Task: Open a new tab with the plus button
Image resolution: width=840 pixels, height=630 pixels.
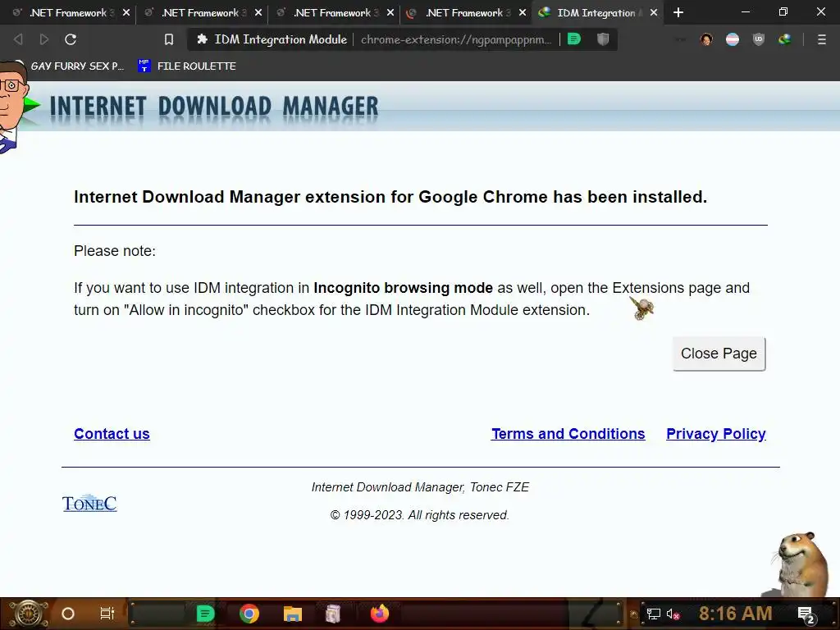Action: [x=678, y=12]
